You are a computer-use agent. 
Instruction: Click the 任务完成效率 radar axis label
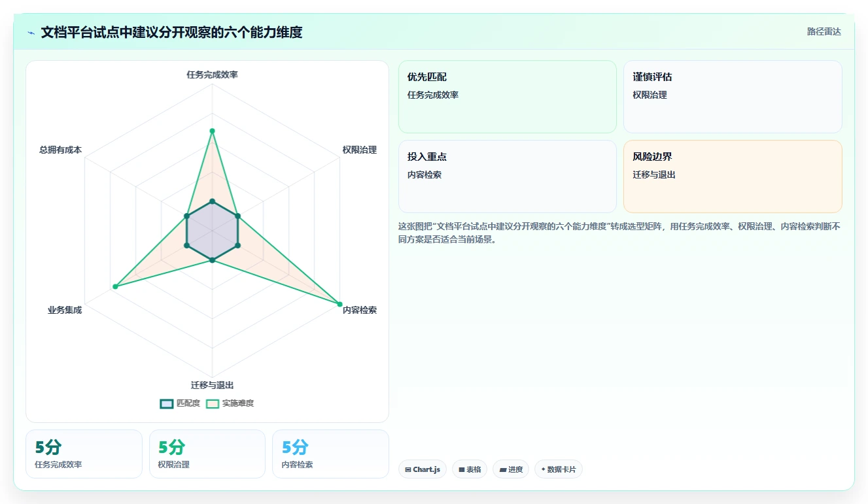point(212,75)
